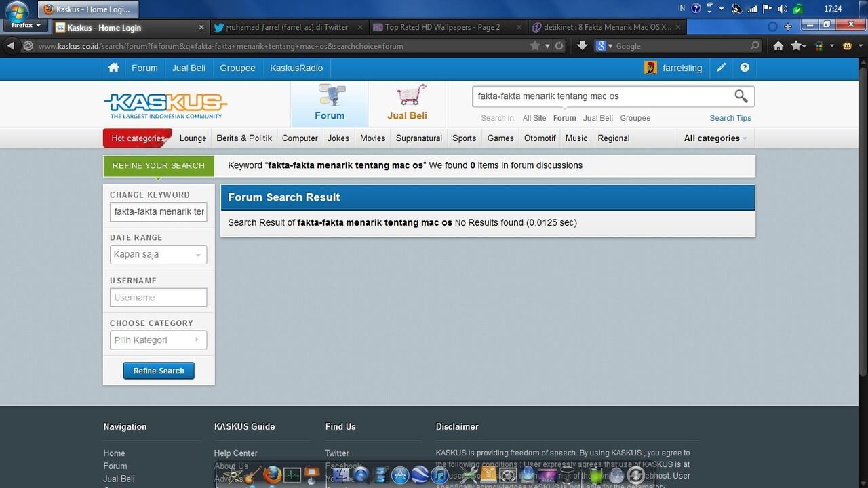Viewport: 868px width, 488px height.
Task: Click the KASKUS logo
Action: [165, 105]
